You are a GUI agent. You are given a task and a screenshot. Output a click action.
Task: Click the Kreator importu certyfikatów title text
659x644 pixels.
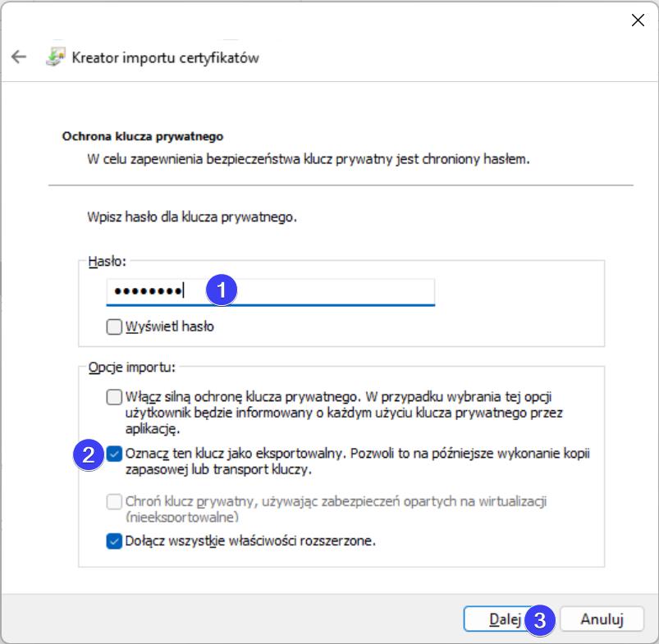pyautogui.click(x=166, y=58)
